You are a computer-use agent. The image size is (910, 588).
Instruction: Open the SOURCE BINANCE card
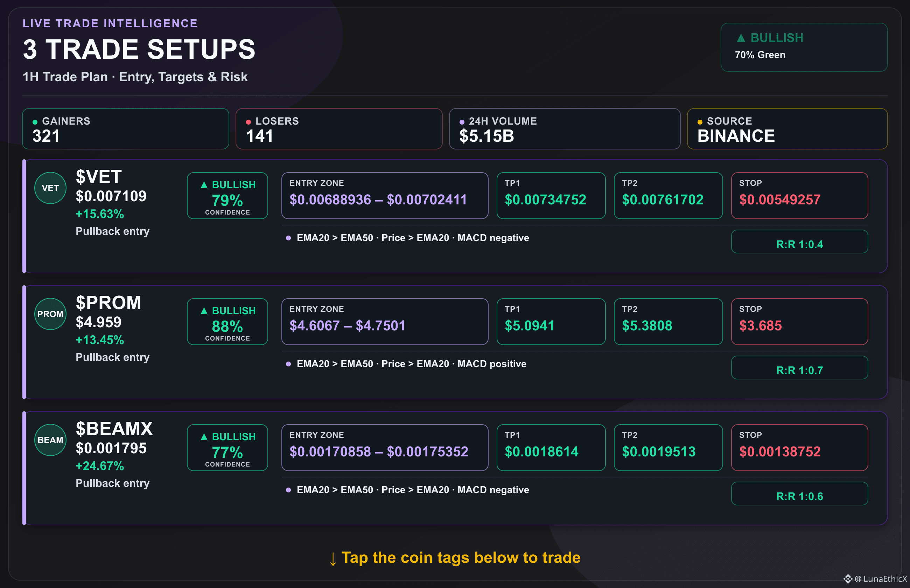tap(787, 129)
